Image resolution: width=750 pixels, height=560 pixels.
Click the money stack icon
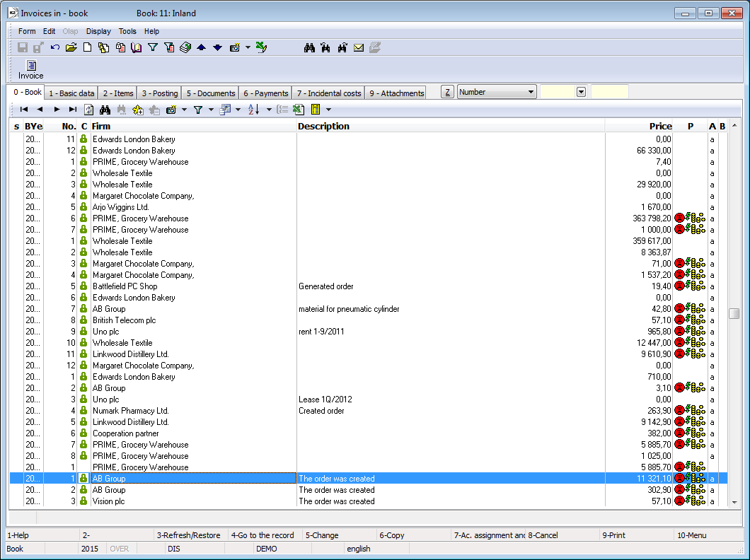(x=185, y=47)
